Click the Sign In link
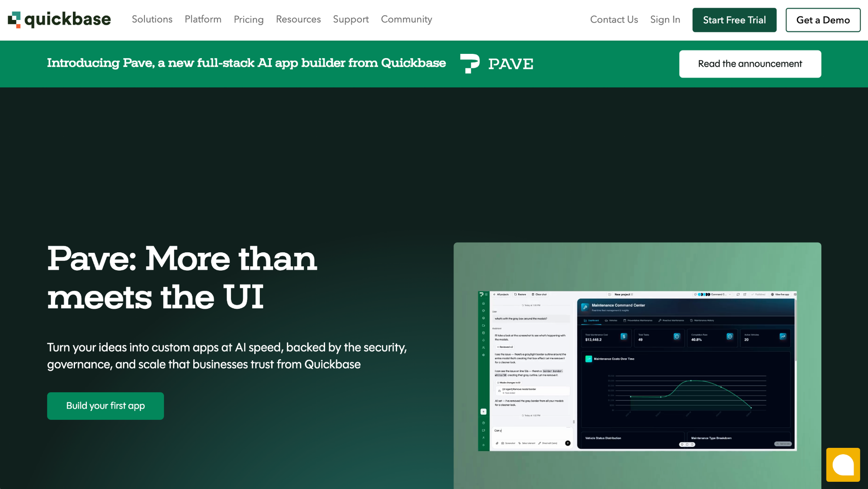 click(665, 20)
